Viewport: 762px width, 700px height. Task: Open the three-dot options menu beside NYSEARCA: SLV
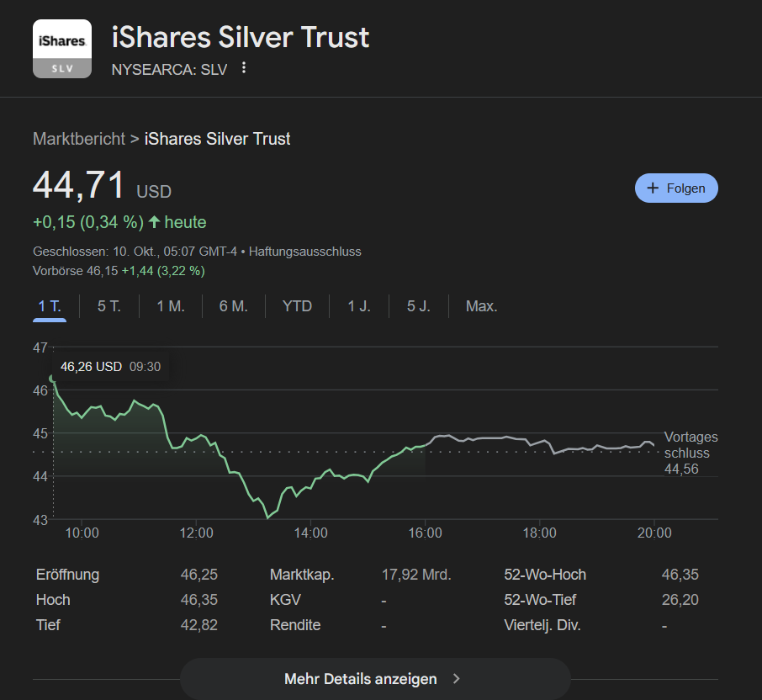click(244, 68)
